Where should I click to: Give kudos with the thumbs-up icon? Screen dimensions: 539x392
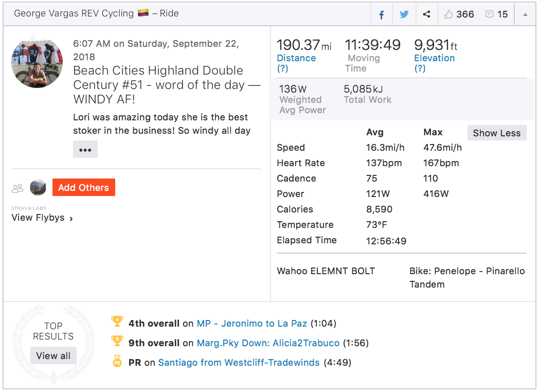448,14
